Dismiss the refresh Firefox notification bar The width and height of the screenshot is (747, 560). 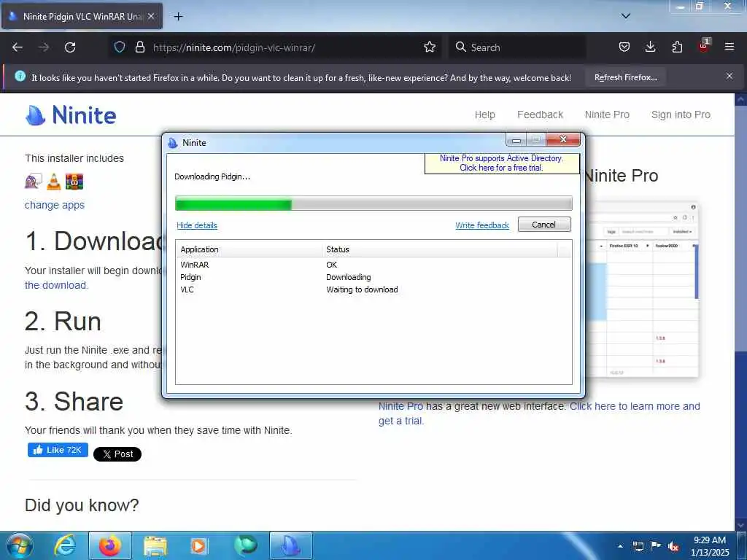729,76
